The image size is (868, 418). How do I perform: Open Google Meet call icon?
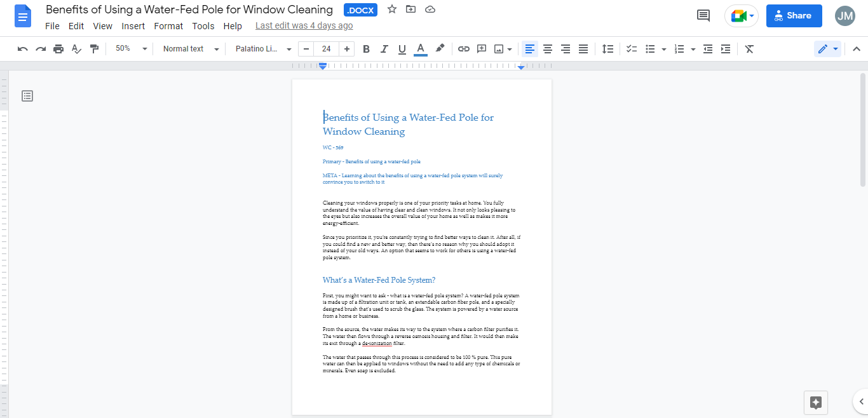[742, 16]
